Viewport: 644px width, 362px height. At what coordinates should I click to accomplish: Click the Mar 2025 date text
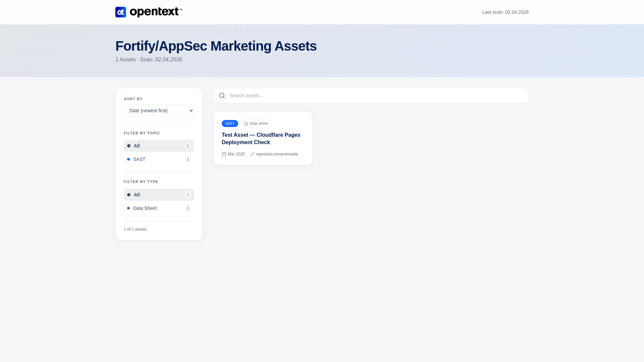click(x=236, y=154)
